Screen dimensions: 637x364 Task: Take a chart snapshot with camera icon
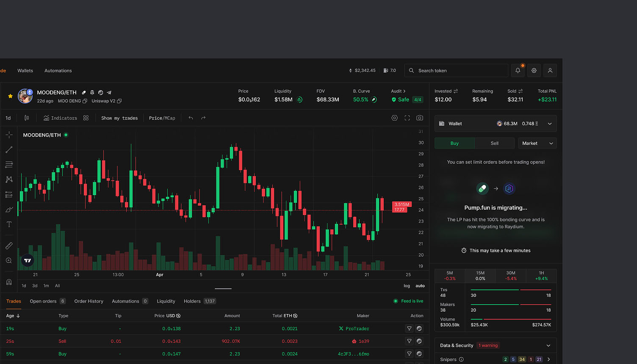(419, 118)
